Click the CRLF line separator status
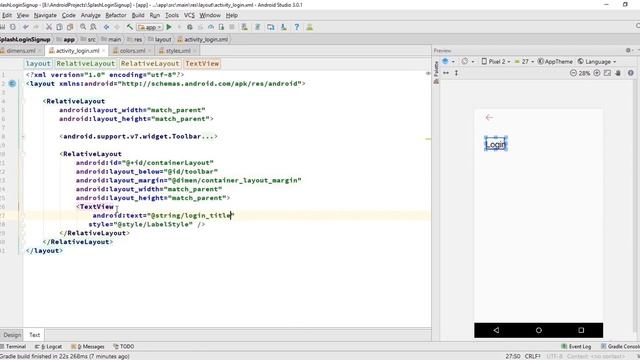This screenshot has height=360, width=640. click(532, 356)
